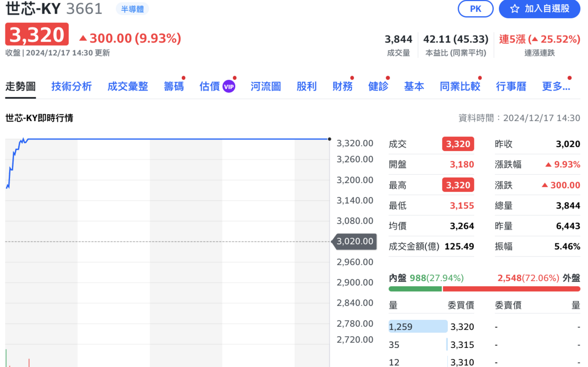This screenshot has height=367, width=588.
Task: Switch to the 成交彙整 tab
Action: click(127, 86)
